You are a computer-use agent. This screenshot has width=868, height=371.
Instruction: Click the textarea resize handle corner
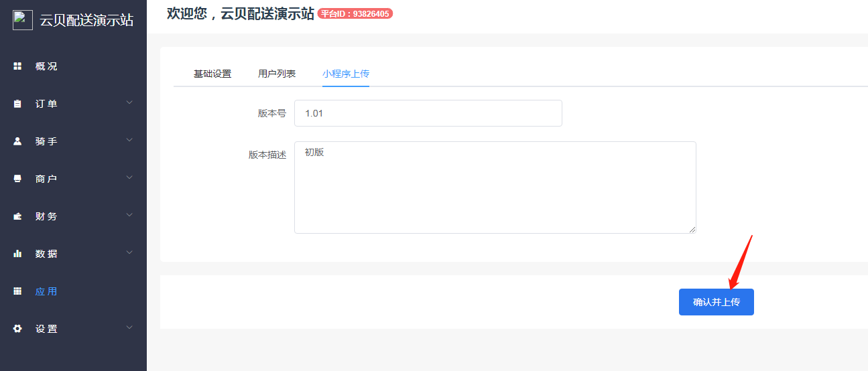click(692, 230)
